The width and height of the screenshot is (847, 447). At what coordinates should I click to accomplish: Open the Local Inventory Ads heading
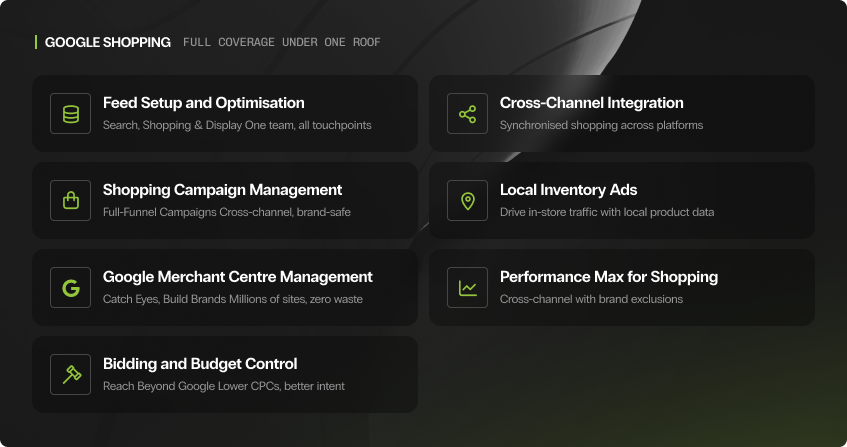[x=568, y=190]
